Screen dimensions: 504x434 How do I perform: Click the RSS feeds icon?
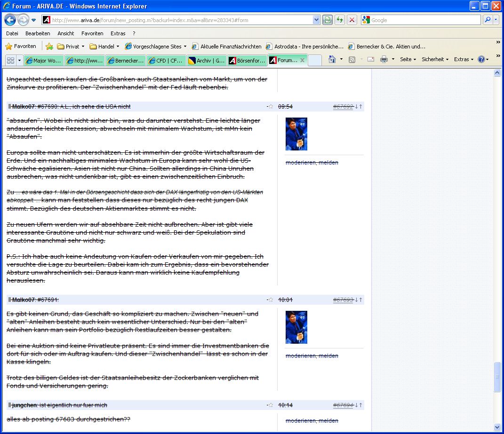click(x=352, y=59)
